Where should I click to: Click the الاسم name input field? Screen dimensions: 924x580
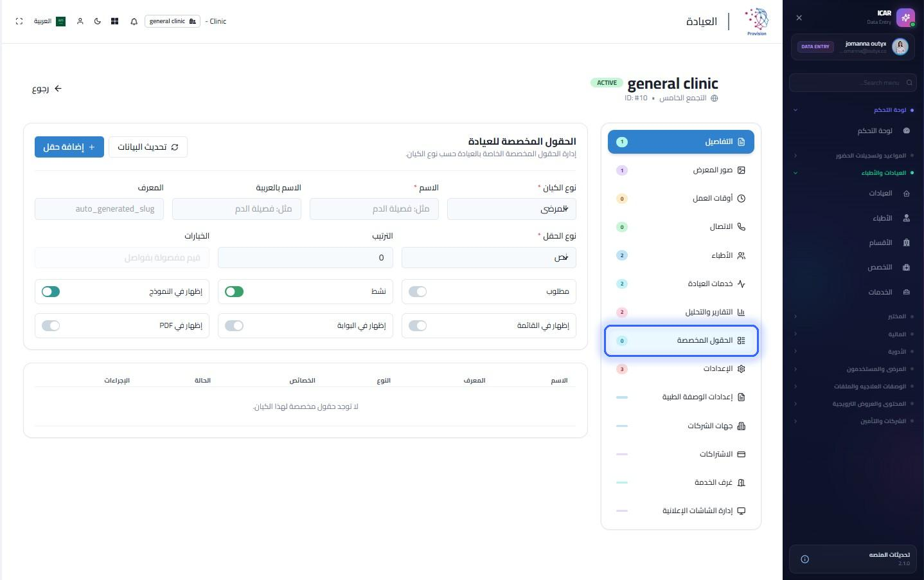tap(374, 209)
